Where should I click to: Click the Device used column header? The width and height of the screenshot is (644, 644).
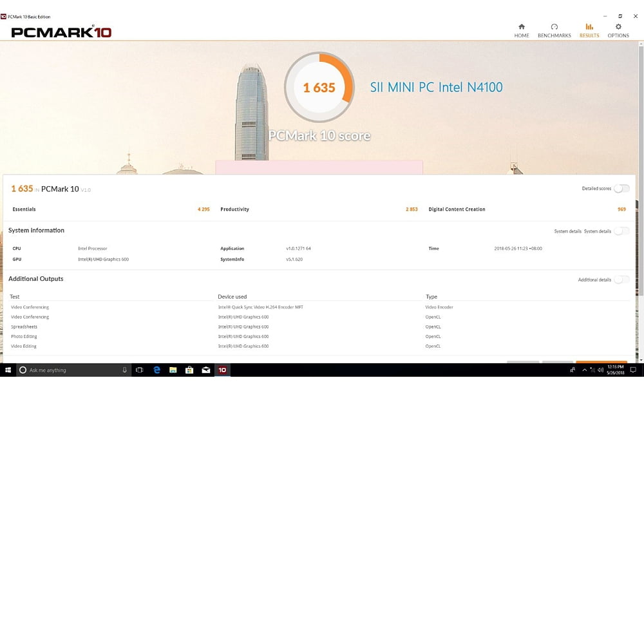(x=232, y=296)
